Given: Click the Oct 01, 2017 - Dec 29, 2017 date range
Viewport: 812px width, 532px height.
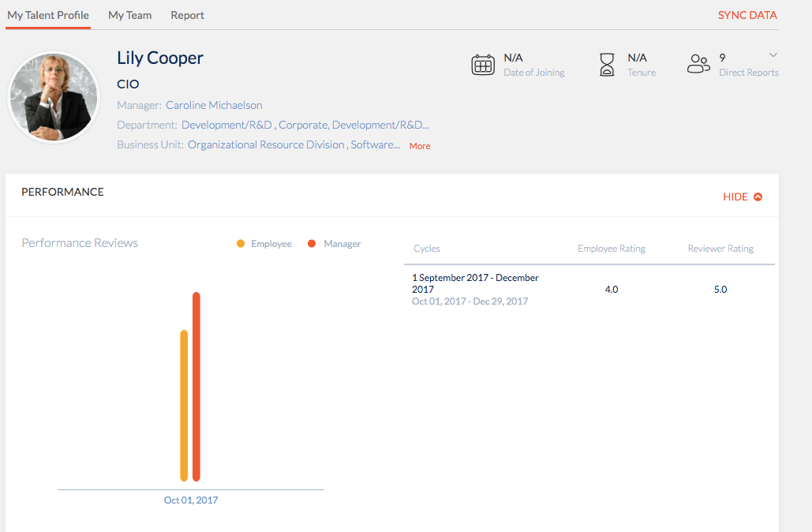Looking at the screenshot, I should pyautogui.click(x=470, y=301).
